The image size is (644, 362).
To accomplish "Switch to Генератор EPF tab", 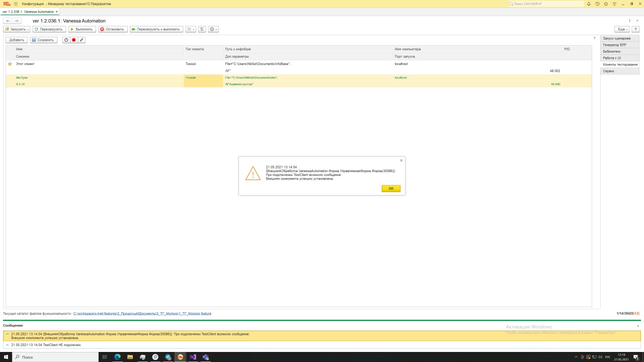I will point(620,45).
